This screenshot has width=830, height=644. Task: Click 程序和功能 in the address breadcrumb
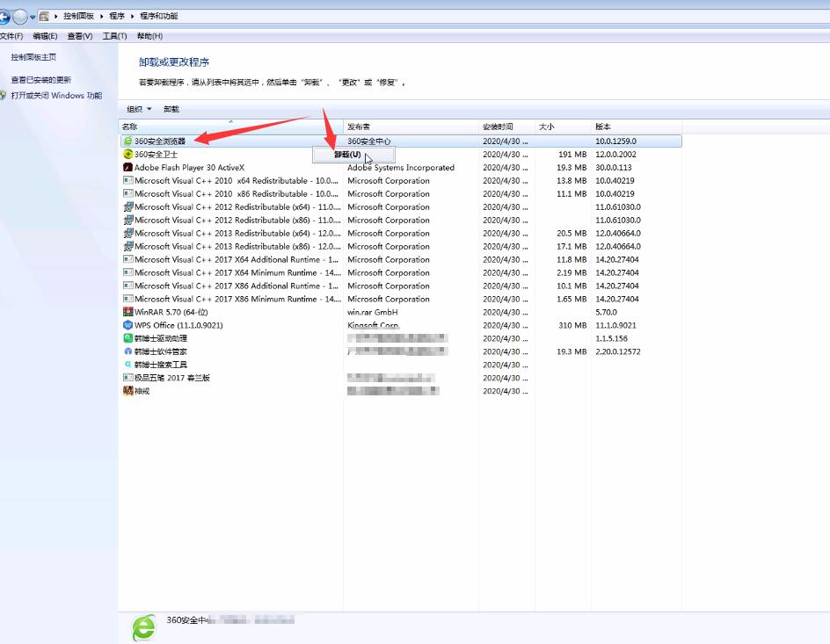coord(159,17)
